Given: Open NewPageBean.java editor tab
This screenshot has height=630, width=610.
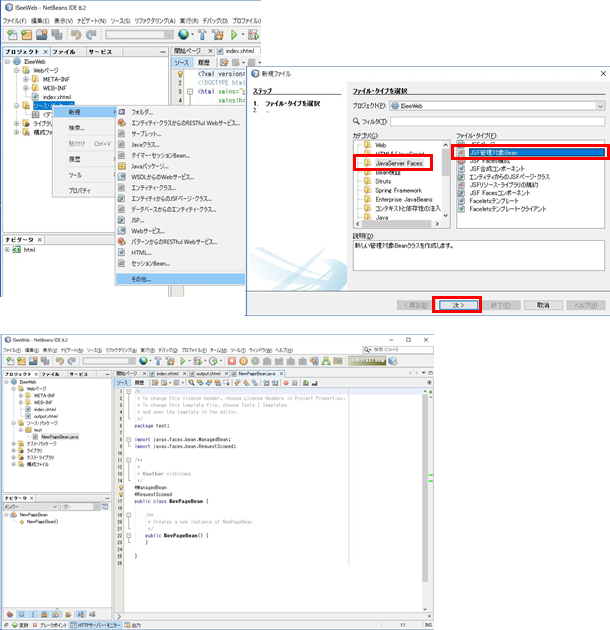Looking at the screenshot, I should (257, 374).
